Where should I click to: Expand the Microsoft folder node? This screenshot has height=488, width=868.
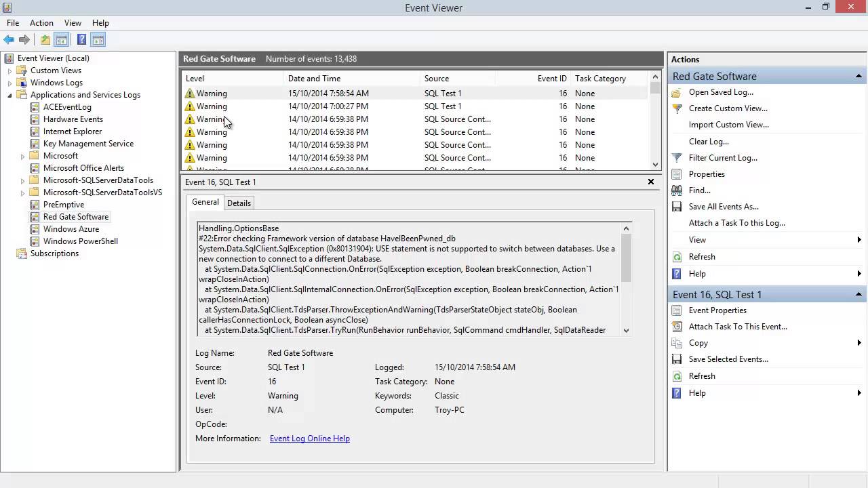pyautogui.click(x=23, y=156)
